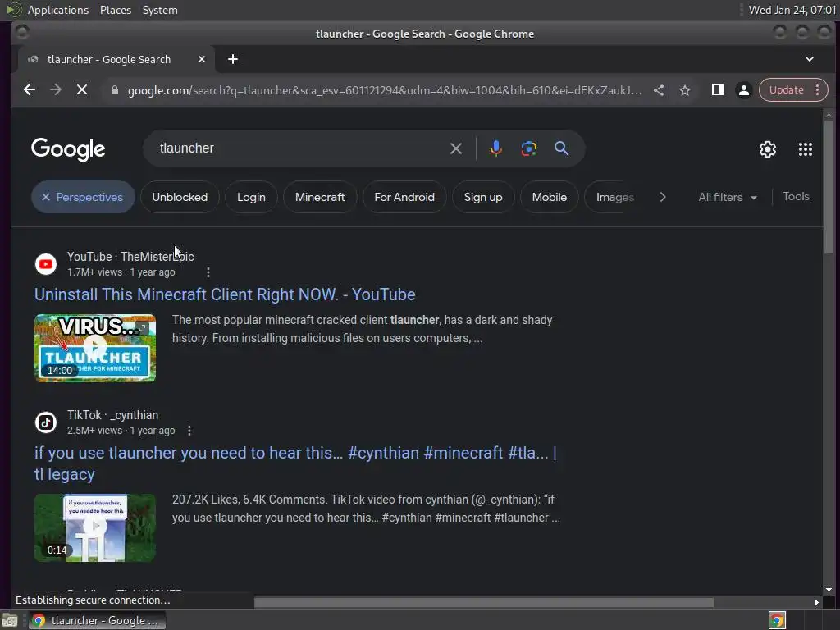The width and height of the screenshot is (840, 630).
Task: Select the Minecraft filter chip
Action: [x=320, y=197]
